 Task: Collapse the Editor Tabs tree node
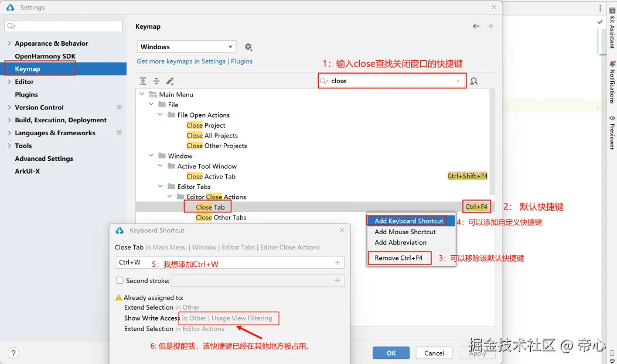tap(160, 186)
